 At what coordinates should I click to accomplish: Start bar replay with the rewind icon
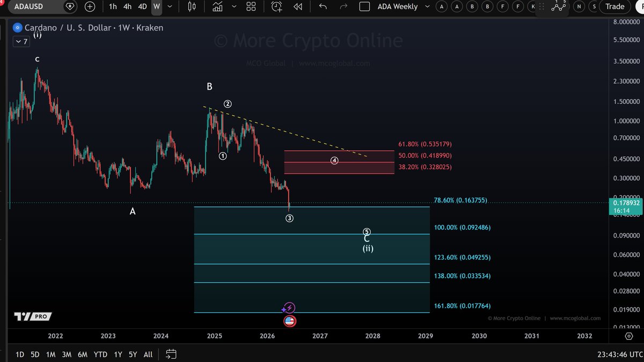point(297,7)
